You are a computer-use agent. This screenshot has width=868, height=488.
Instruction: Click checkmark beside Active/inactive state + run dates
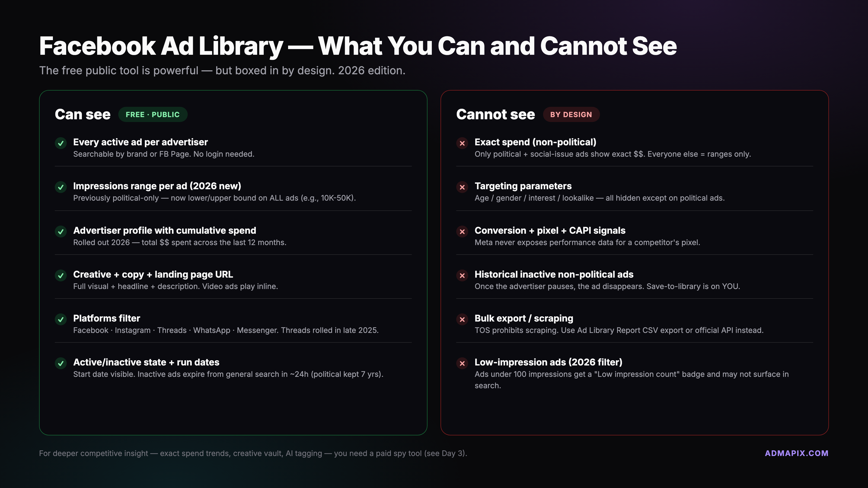point(61,363)
